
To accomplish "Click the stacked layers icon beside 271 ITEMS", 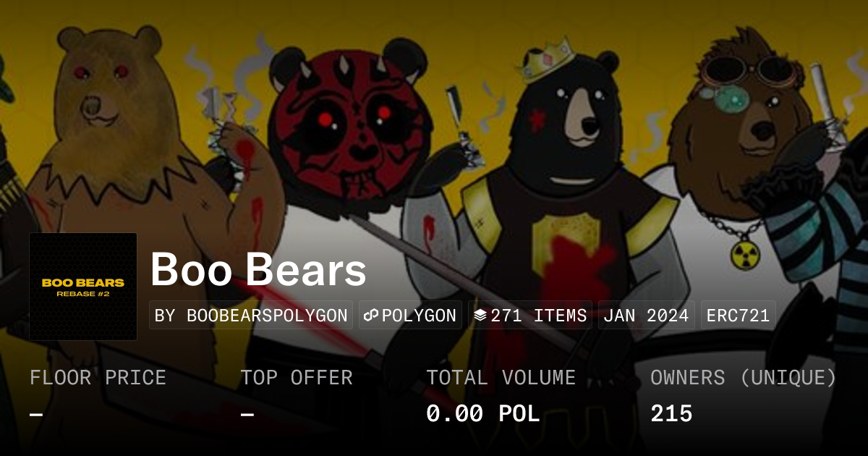I will (x=480, y=316).
